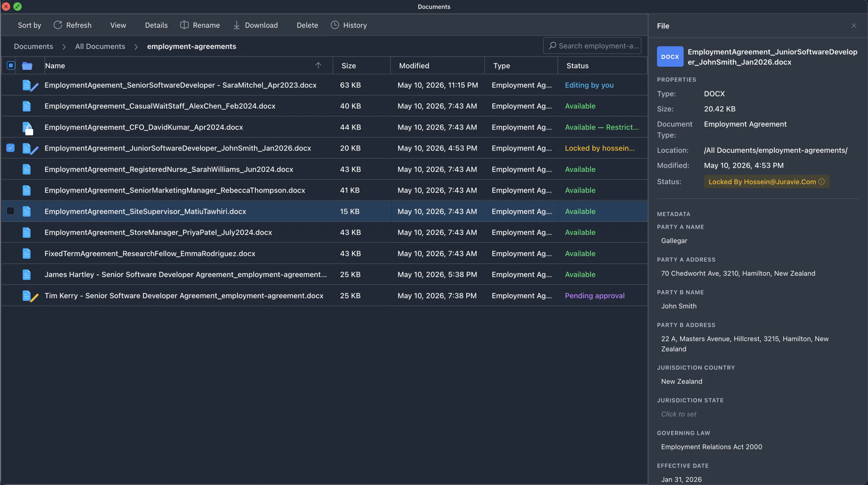Click the Name column sort arrow
868x485 pixels.
click(x=318, y=66)
